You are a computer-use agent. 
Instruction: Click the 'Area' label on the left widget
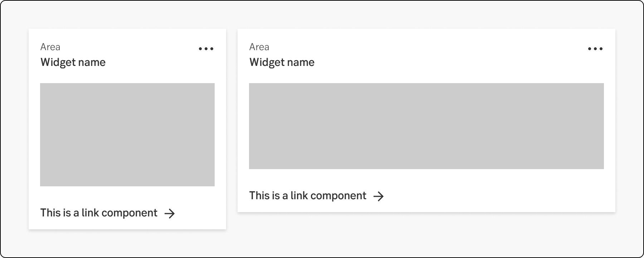click(x=50, y=47)
